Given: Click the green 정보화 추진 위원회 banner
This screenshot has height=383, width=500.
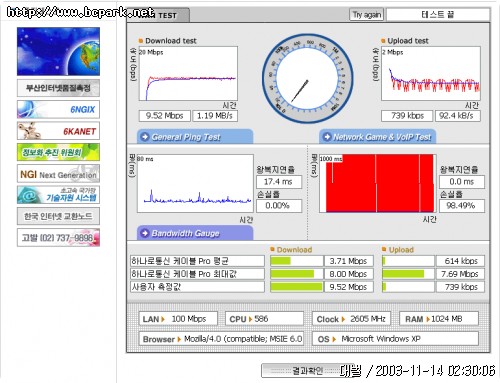Looking at the screenshot, I should (x=58, y=152).
